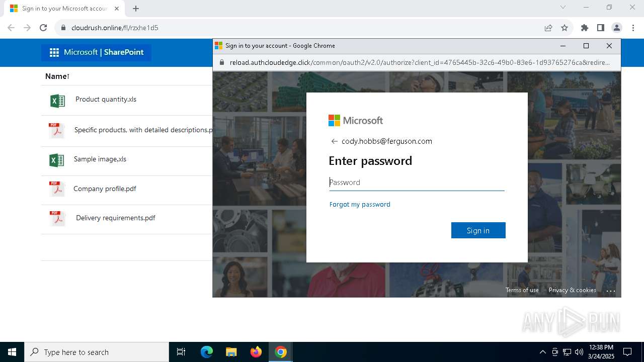Launch Firefox from the taskbar

click(x=256, y=352)
